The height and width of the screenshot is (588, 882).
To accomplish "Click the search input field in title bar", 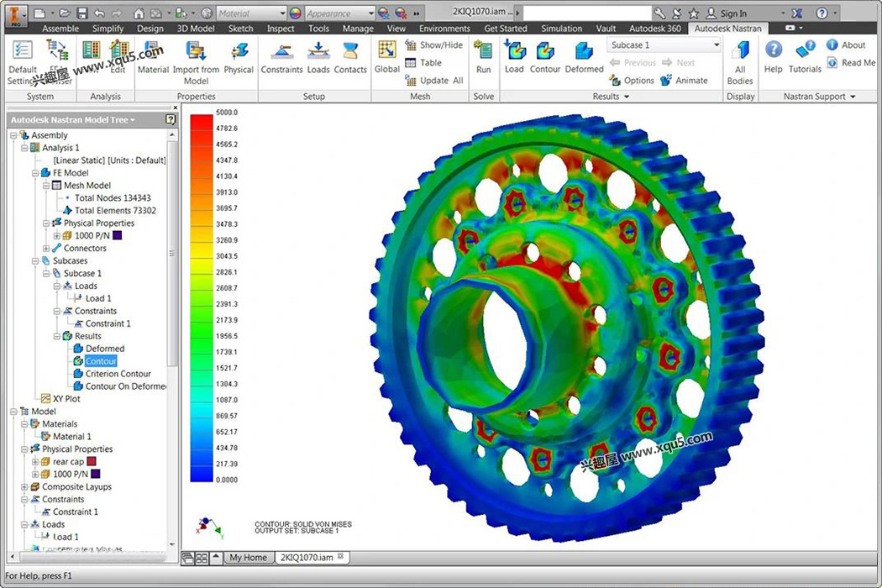I will click(x=587, y=13).
